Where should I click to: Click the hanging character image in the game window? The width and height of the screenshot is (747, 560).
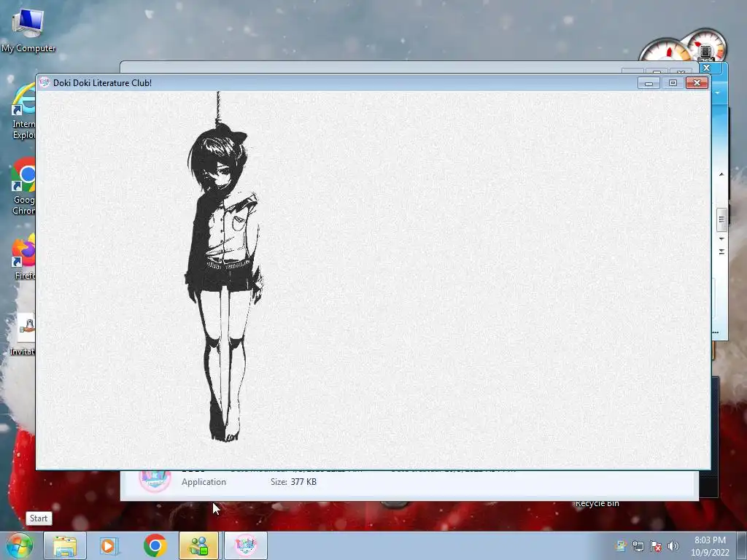pos(224,267)
